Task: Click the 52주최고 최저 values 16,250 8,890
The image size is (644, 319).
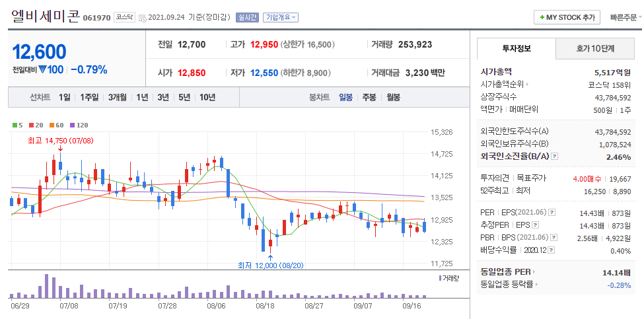Action: pos(608,191)
